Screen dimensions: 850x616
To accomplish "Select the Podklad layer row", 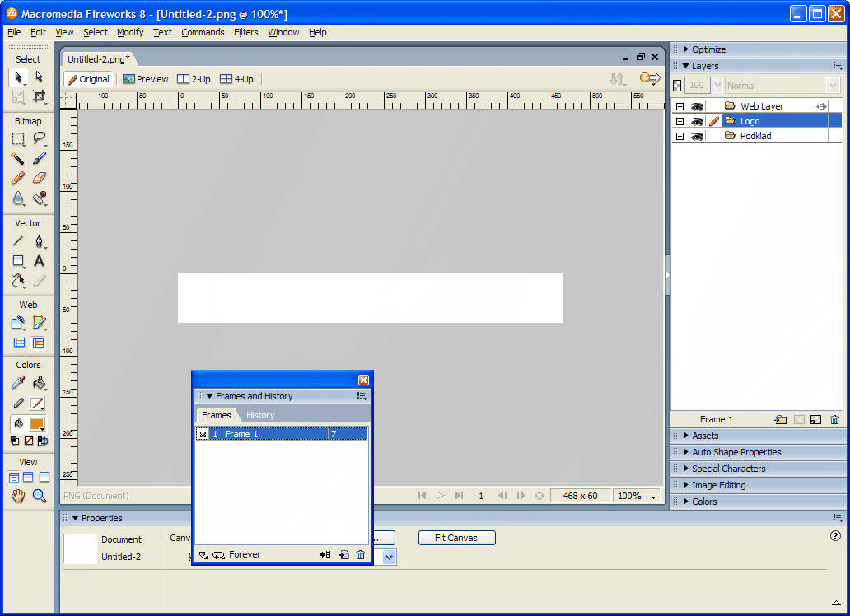I will coord(756,136).
